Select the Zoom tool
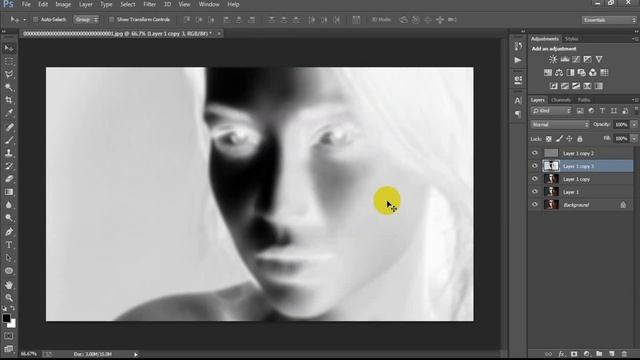This screenshot has width=640, height=360. (x=9, y=298)
